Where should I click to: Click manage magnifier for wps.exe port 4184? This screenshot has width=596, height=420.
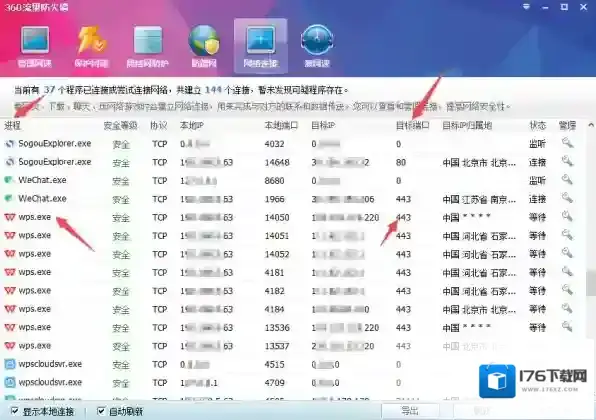click(x=567, y=308)
